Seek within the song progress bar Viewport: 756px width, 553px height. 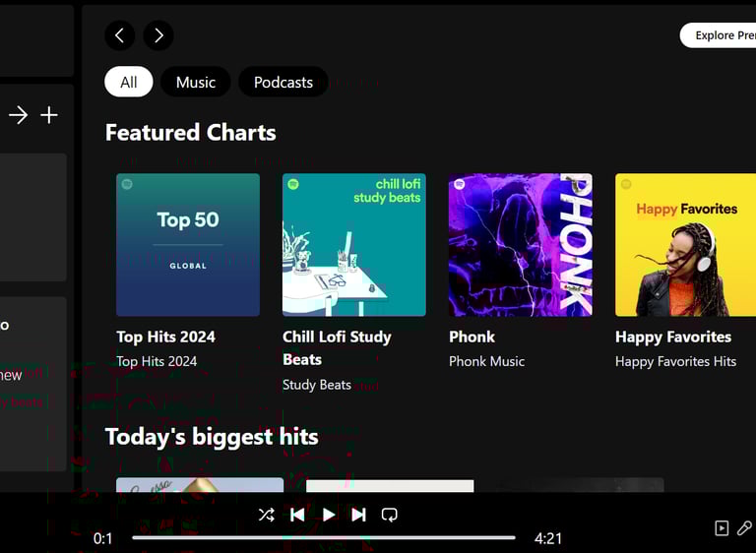coord(323,538)
